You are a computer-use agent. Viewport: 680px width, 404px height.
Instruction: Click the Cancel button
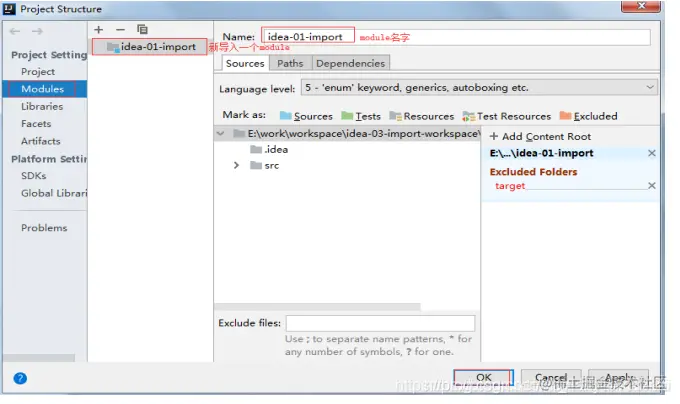pyautogui.click(x=551, y=378)
